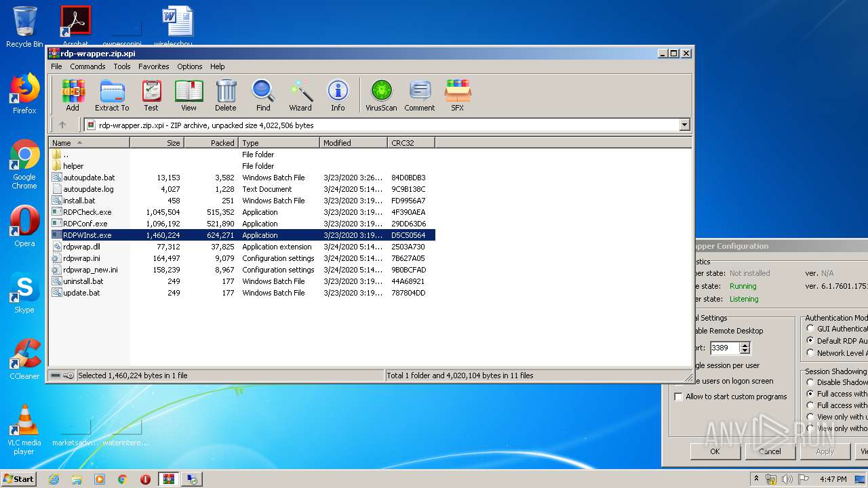Open Google Chrome desktop shortcut

click(24, 164)
